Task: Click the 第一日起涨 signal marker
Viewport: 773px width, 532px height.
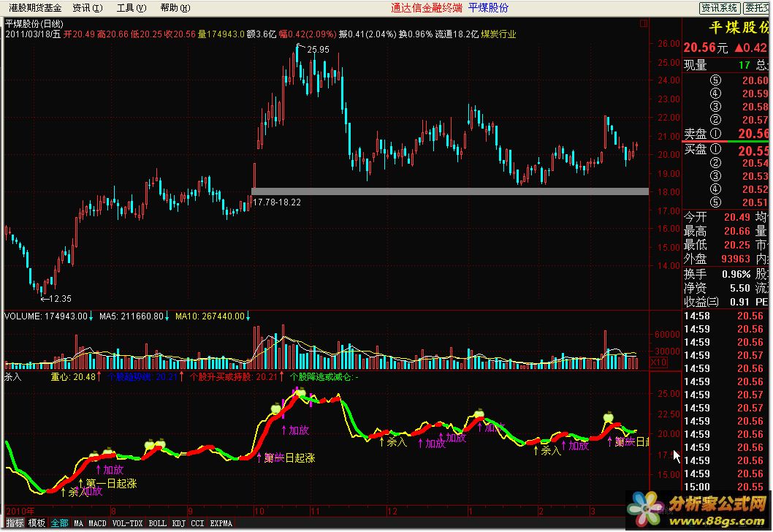Action: pyautogui.click(x=111, y=484)
